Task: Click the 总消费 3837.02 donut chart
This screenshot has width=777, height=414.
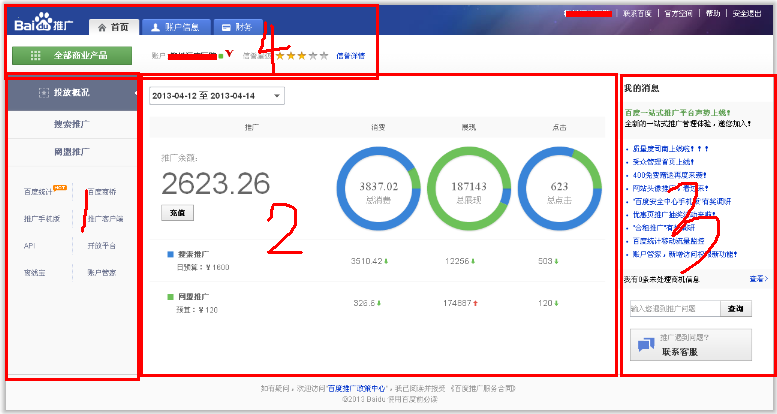Action: point(379,188)
